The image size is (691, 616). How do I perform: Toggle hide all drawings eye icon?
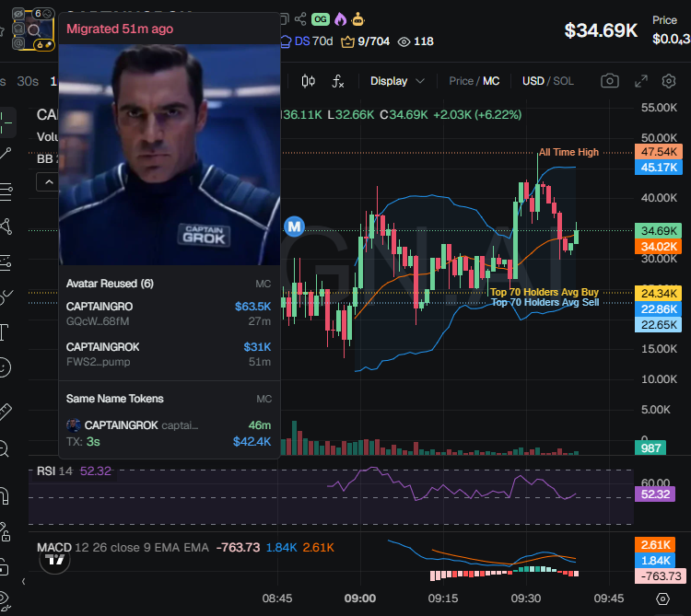point(4,601)
